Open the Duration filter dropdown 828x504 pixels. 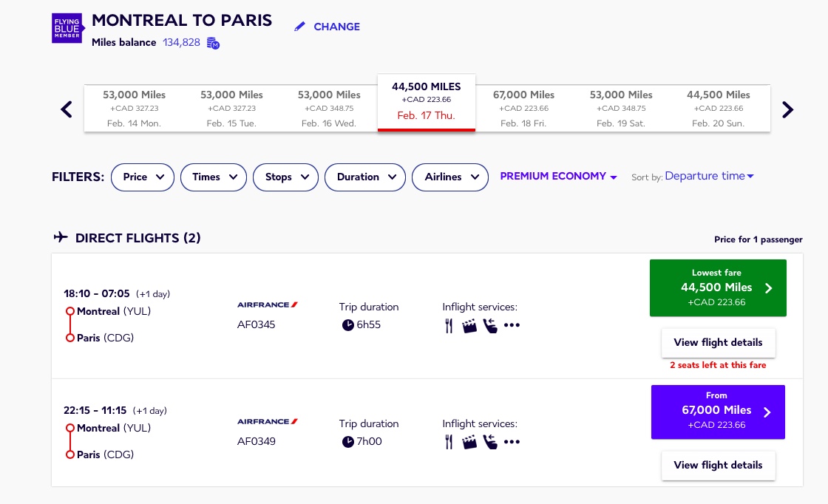click(x=365, y=177)
